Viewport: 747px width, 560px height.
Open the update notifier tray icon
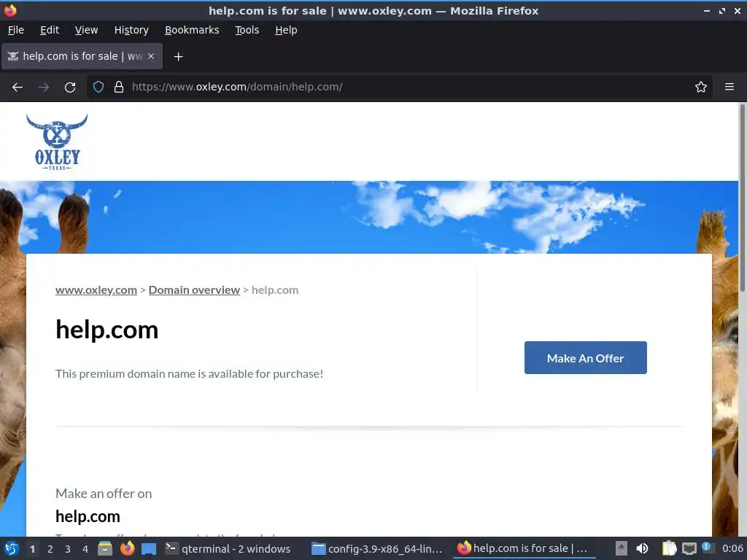pyautogui.click(x=707, y=548)
